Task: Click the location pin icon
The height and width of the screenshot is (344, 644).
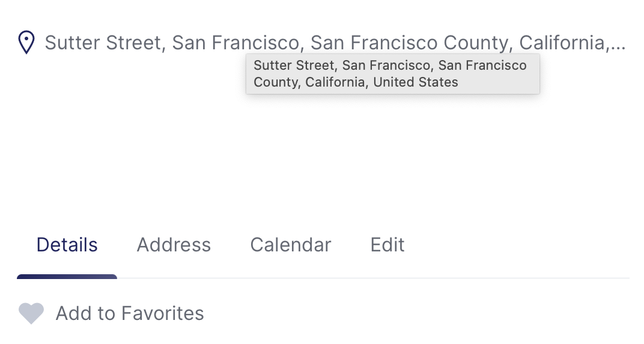Action: click(26, 42)
